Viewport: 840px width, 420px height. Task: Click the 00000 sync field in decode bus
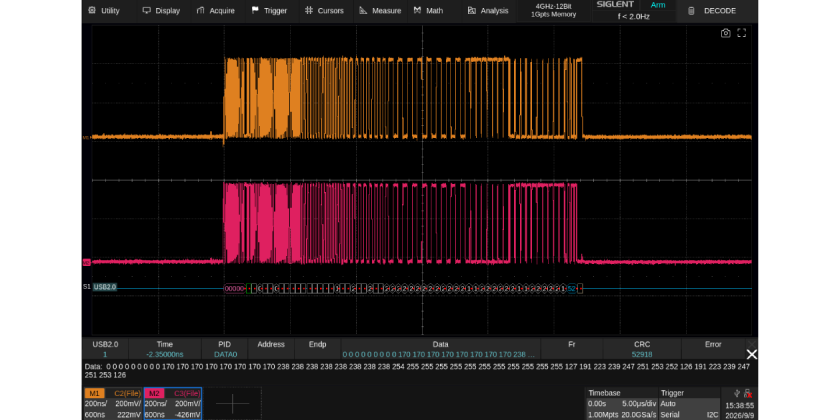pos(234,288)
